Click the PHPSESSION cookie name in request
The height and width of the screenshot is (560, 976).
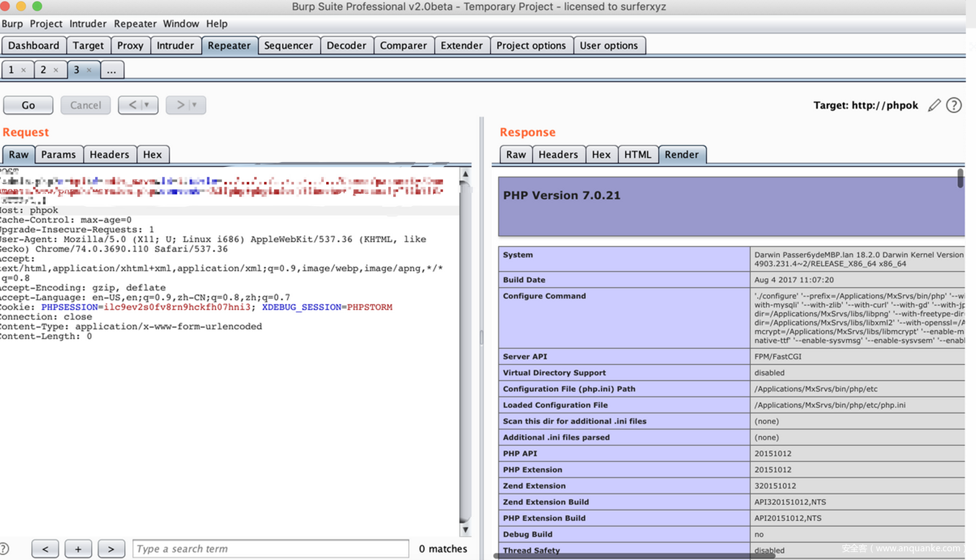tap(70, 307)
